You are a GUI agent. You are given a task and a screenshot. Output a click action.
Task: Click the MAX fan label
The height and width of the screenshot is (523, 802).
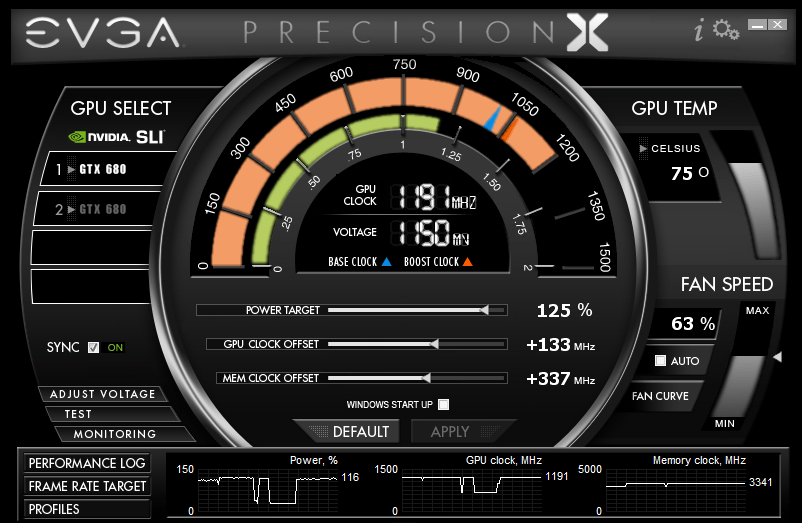[757, 310]
